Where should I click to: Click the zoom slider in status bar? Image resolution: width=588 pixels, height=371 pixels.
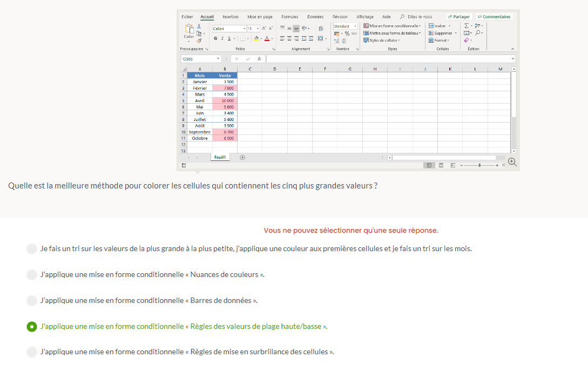(479, 165)
